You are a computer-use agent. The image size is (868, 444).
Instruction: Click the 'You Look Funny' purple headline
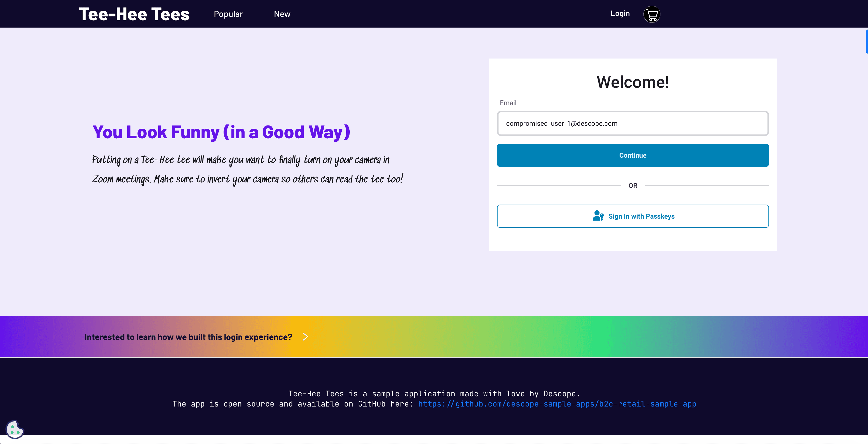[x=221, y=132]
